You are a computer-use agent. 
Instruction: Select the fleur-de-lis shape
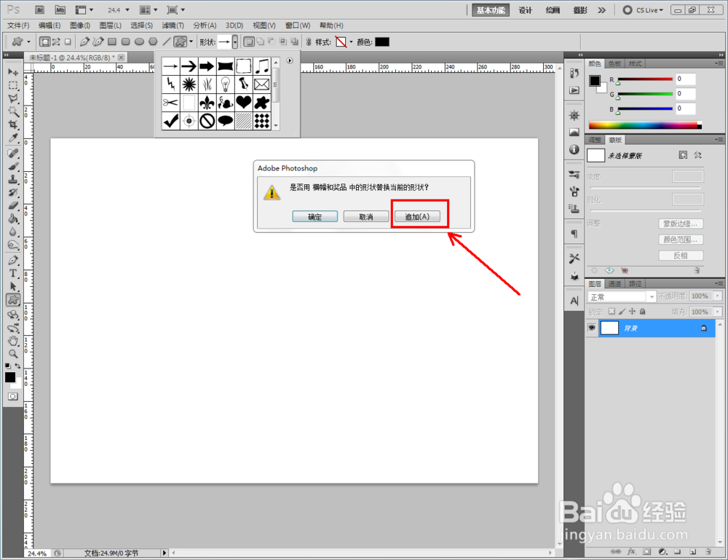207,102
